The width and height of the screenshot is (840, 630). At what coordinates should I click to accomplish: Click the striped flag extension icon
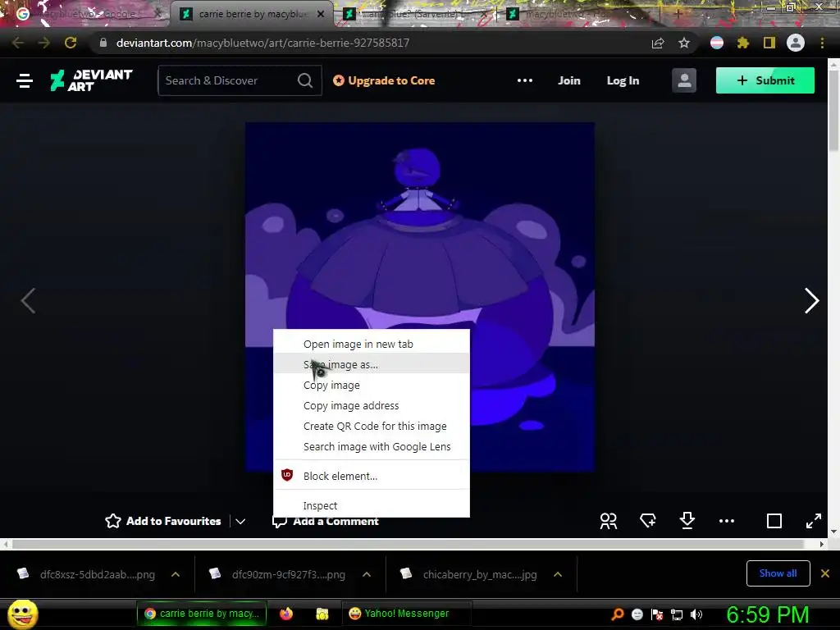717,43
